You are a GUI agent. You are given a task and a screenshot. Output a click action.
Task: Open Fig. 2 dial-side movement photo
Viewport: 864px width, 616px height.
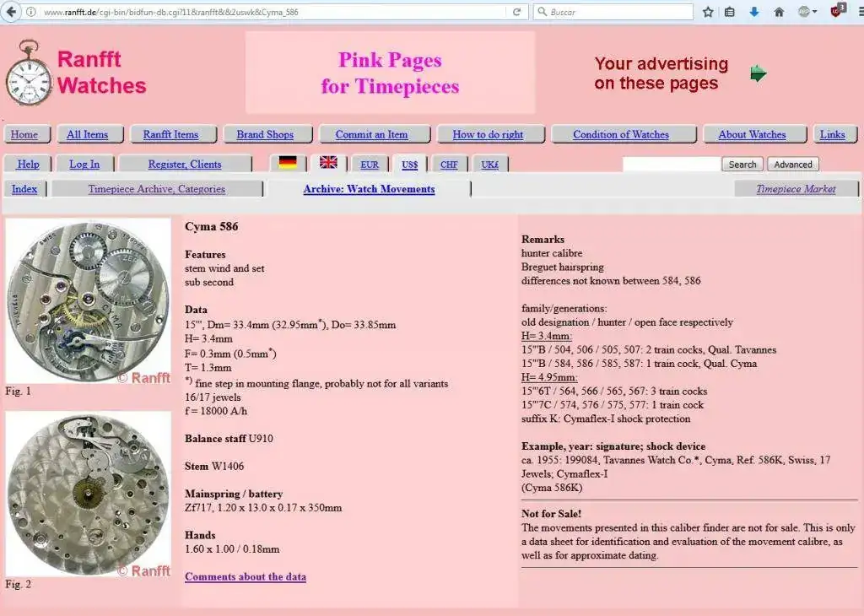click(88, 494)
